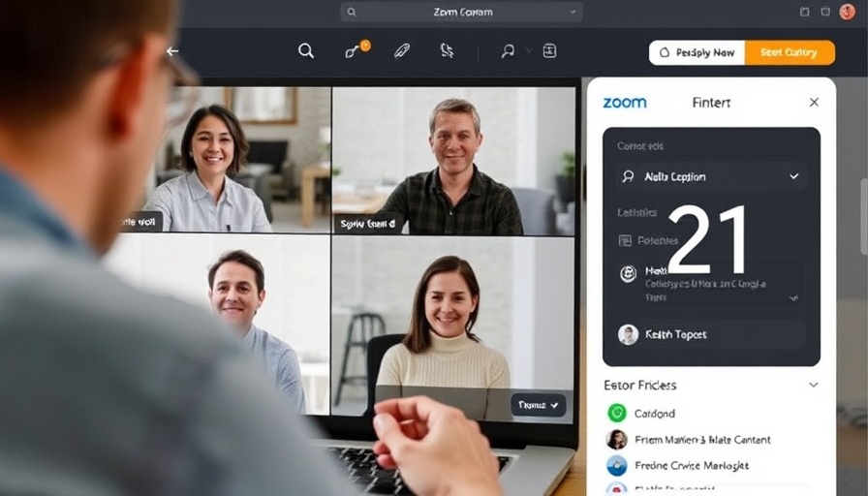This screenshot has width=868, height=496.
Task: Click the avatar beside Friam Matien
Action: [617, 440]
